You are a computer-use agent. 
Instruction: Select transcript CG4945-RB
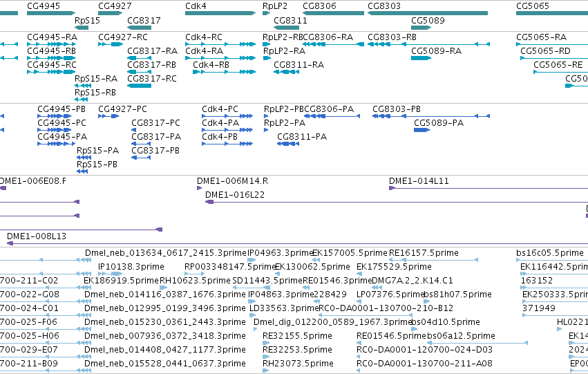click(51, 58)
